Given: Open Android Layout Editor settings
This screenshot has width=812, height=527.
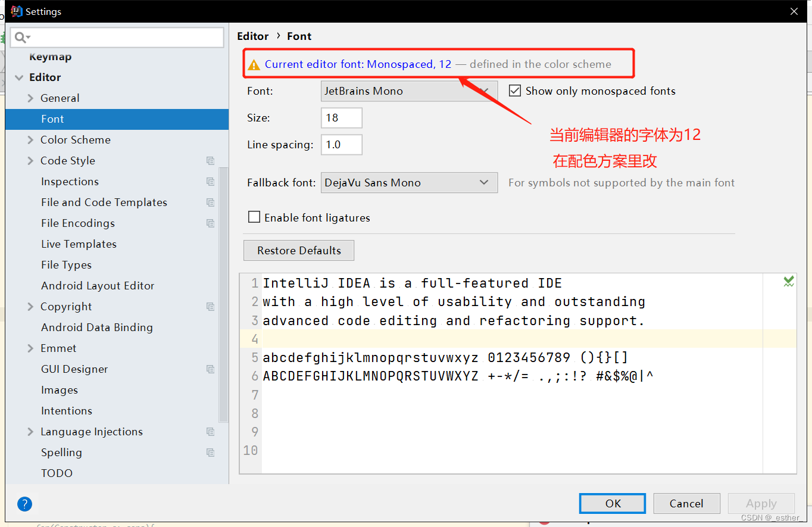Looking at the screenshot, I should (98, 286).
